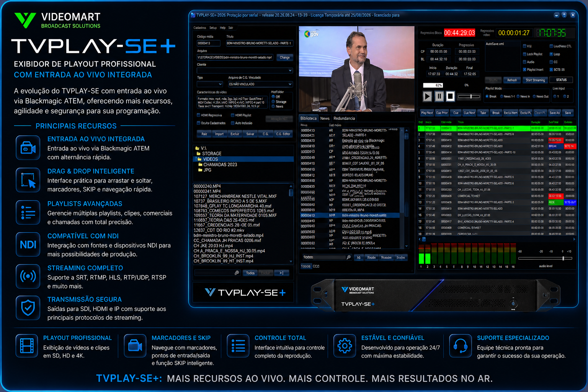Enable the V.U. checkbox
588x392 pixels.
pyautogui.click(x=524, y=46)
